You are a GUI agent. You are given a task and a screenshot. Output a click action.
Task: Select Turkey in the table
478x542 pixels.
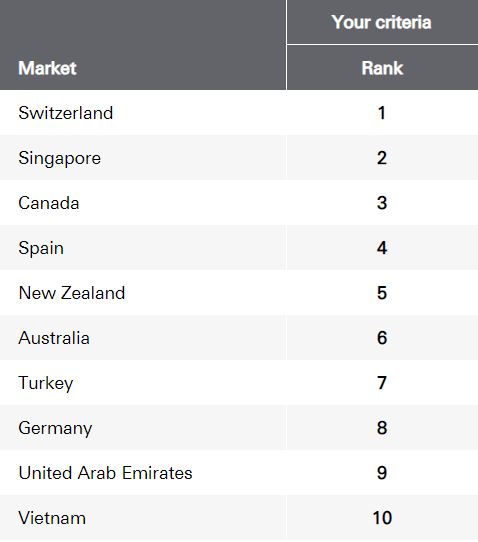46,383
